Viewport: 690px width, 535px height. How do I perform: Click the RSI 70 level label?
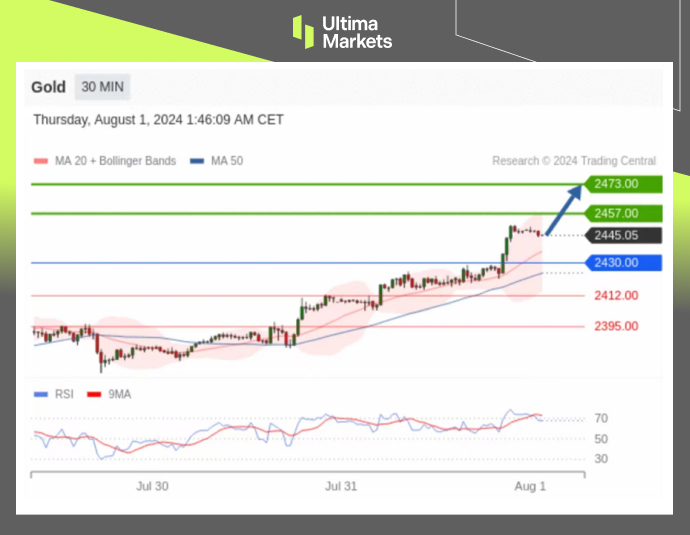(x=601, y=418)
